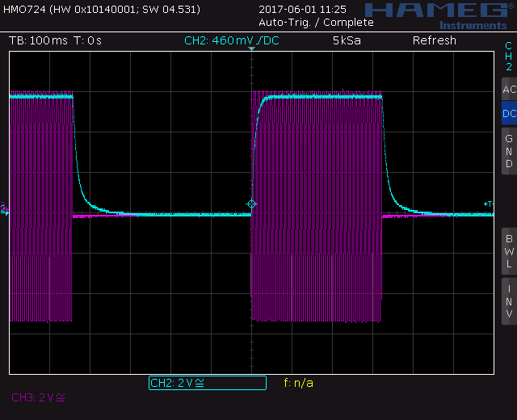Toggle GND coupling for channel 2

(508, 151)
